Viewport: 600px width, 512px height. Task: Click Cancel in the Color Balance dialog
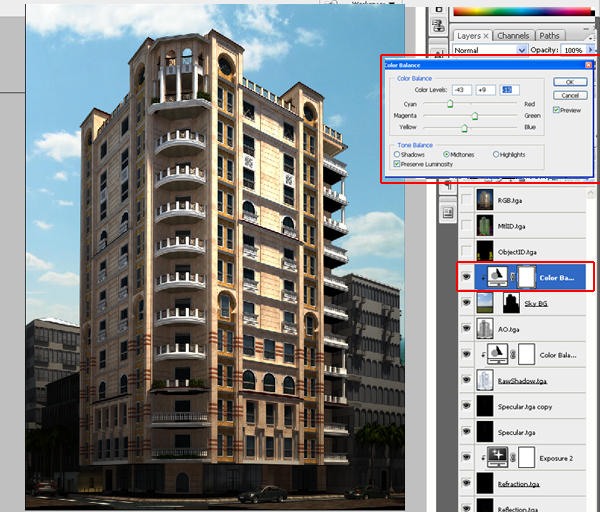pyautogui.click(x=570, y=95)
